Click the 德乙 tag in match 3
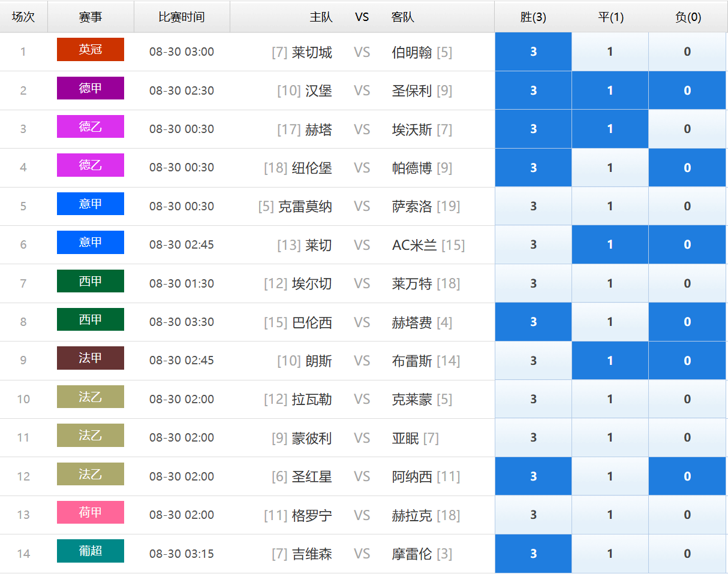This screenshot has height=574, width=728. coord(91,126)
